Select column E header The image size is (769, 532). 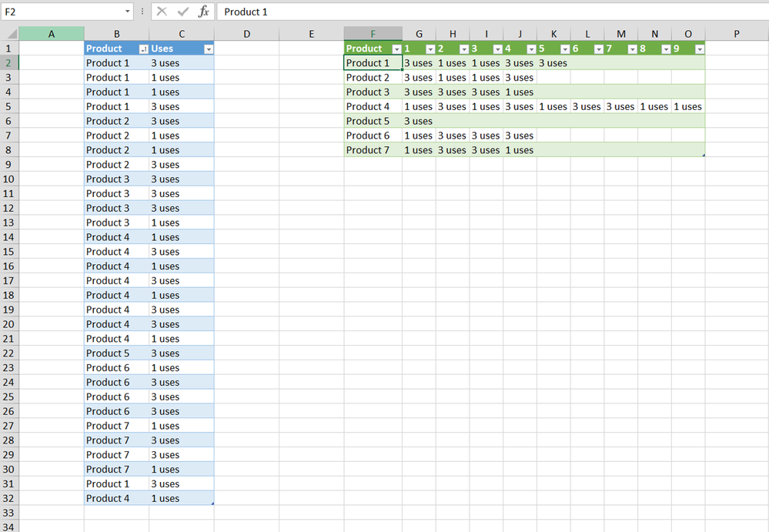312,34
